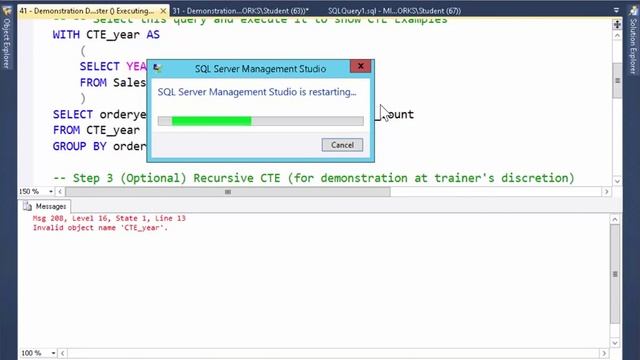Click the Messages tab page icon
This screenshot has height=360, width=640.
click(27, 206)
